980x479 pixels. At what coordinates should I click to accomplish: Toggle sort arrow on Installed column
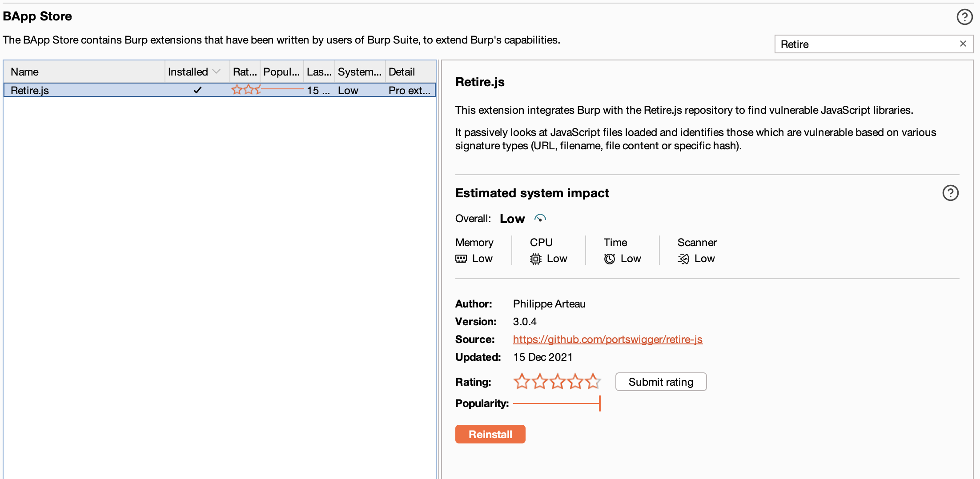point(217,72)
